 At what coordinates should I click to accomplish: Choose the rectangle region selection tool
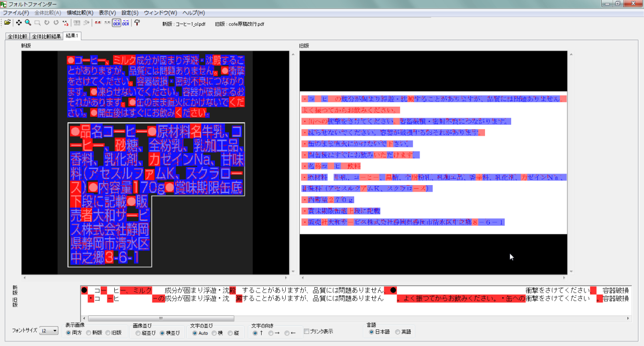(37, 23)
